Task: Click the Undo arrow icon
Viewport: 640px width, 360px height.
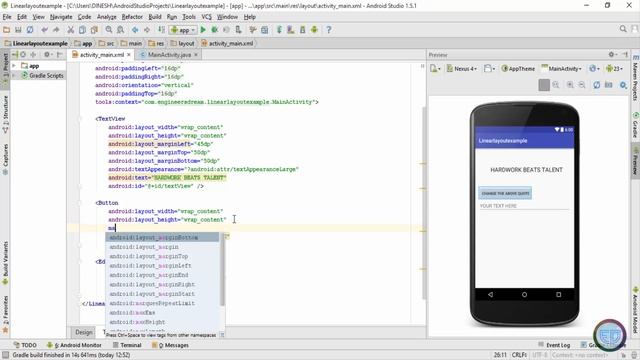Action: point(44,30)
